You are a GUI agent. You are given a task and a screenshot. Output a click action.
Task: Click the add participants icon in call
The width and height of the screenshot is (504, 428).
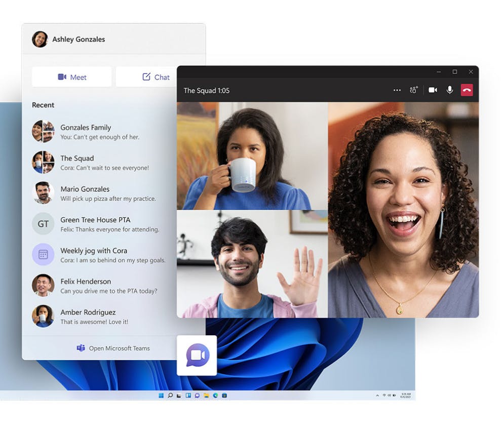(414, 90)
